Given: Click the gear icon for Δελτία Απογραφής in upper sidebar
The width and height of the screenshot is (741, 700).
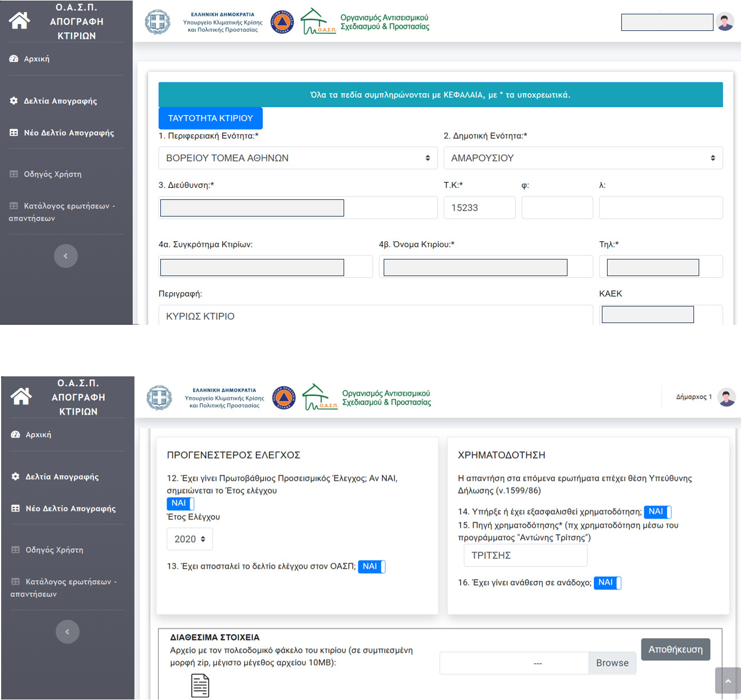Looking at the screenshot, I should click(x=14, y=101).
